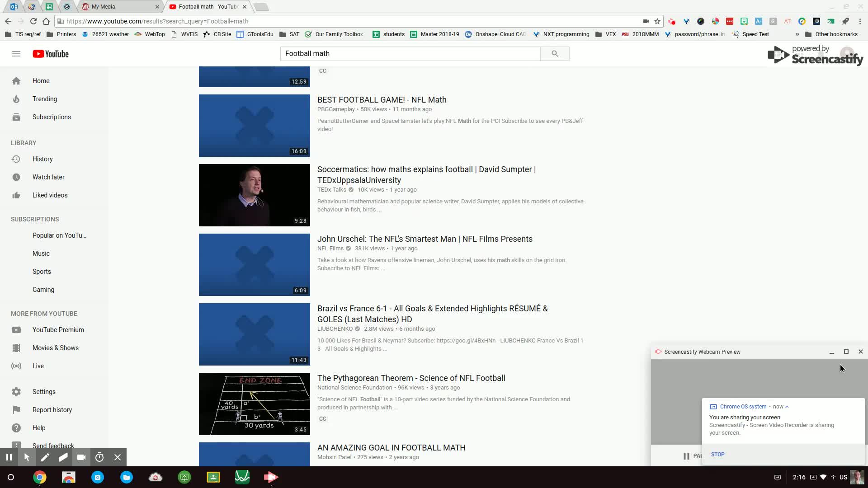This screenshot has width=868, height=488.
Task: Open the Printers bookmark folder
Action: pyautogui.click(x=61, y=34)
